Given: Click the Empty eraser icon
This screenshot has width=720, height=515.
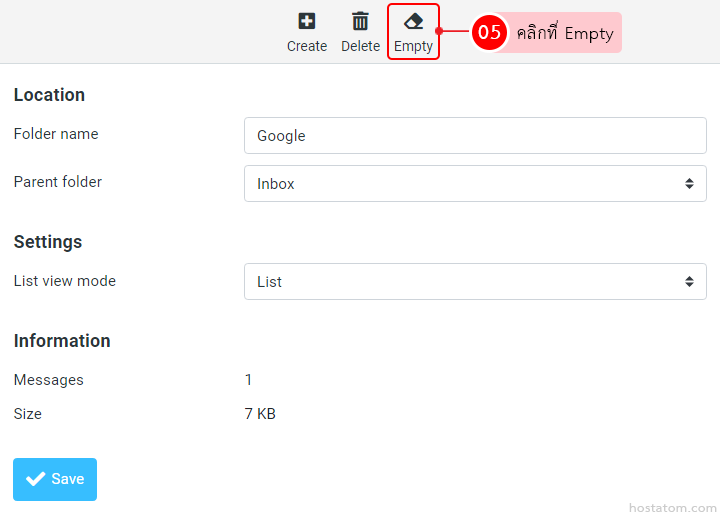Looking at the screenshot, I should [413, 21].
